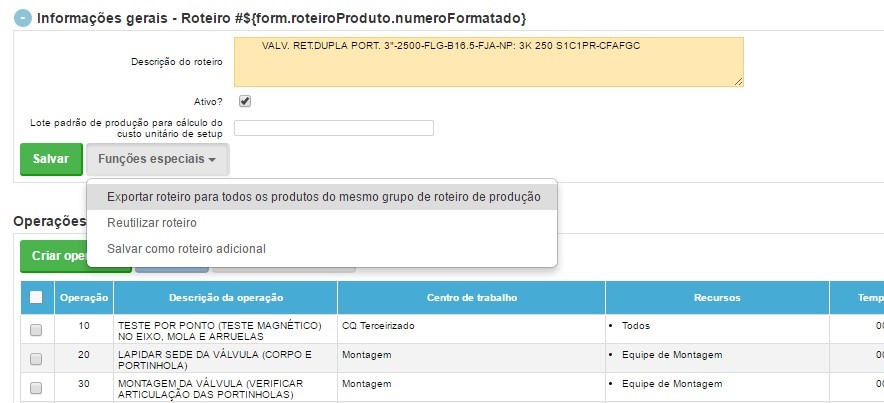Collapse the Informações gerais section icon
The image size is (884, 403).
[x=23, y=17]
